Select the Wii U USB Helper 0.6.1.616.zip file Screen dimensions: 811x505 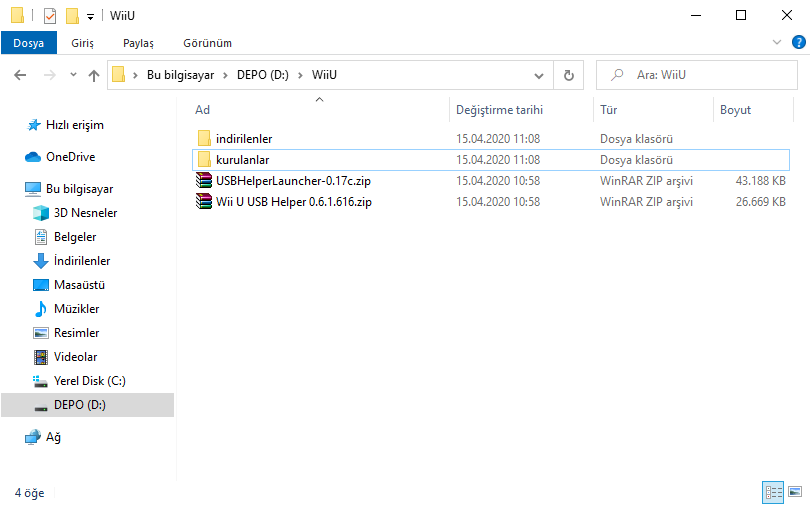pyautogui.click(x=293, y=201)
